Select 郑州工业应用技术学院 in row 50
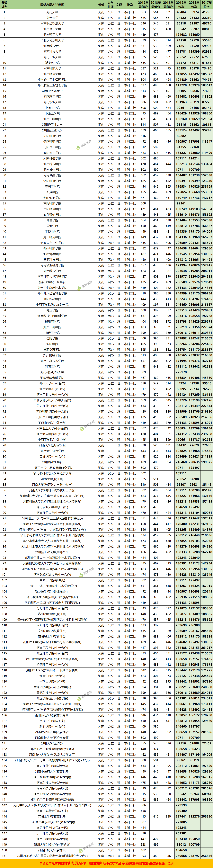Image resolution: width=213 pixels, height=868 pixels. (52, 288)
